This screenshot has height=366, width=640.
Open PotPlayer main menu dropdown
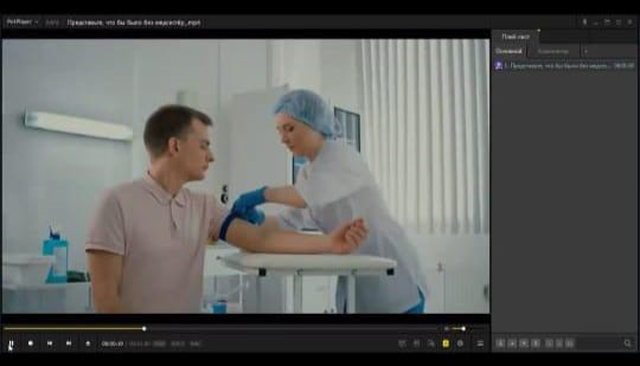[x=22, y=22]
